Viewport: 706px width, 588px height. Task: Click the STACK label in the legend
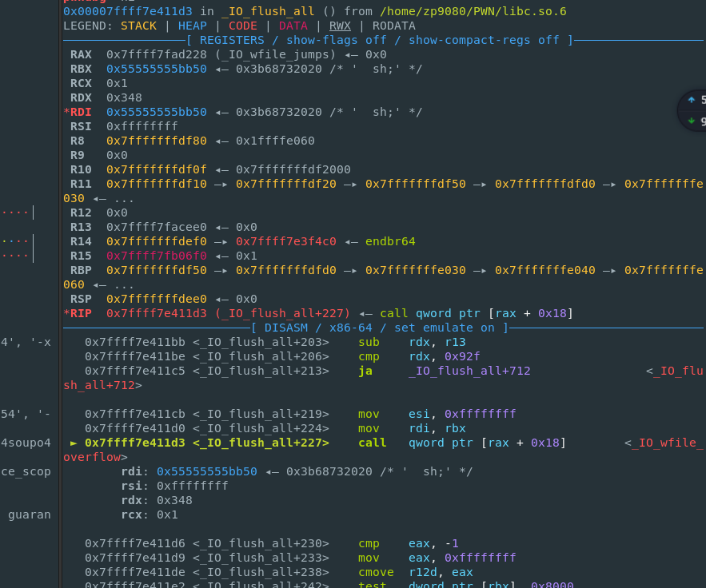pos(138,26)
